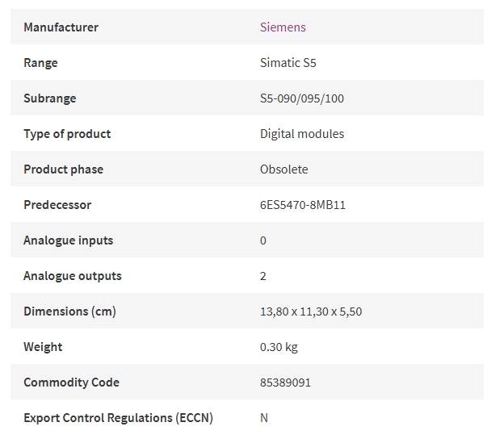Select the Product phase label
The image size is (504, 439).
click(63, 169)
